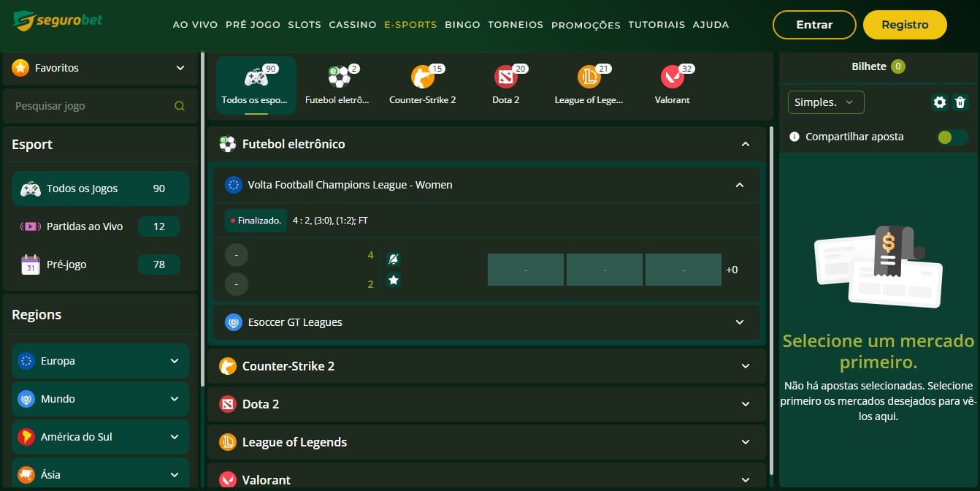980x491 pixels.
Task: Open bet slip settings gear
Action: (x=940, y=102)
